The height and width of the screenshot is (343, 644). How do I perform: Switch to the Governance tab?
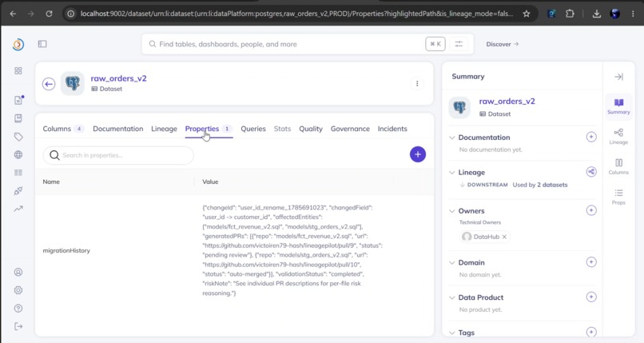click(350, 129)
